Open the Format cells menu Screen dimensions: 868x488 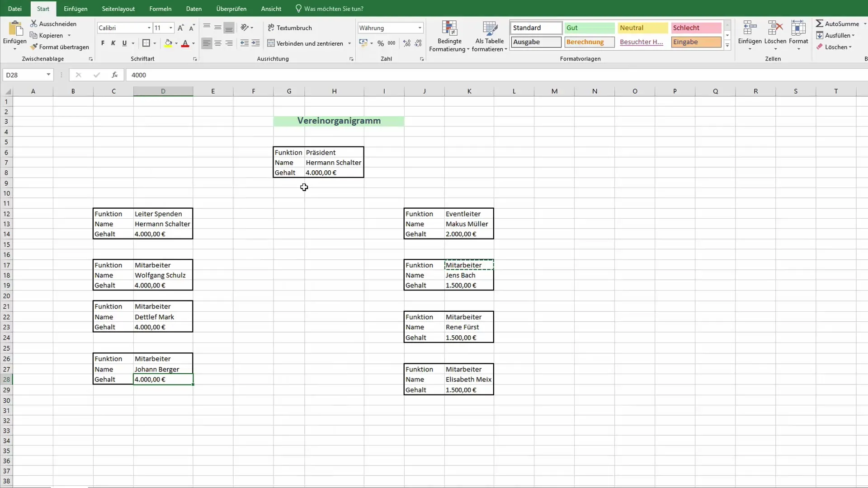coord(798,34)
